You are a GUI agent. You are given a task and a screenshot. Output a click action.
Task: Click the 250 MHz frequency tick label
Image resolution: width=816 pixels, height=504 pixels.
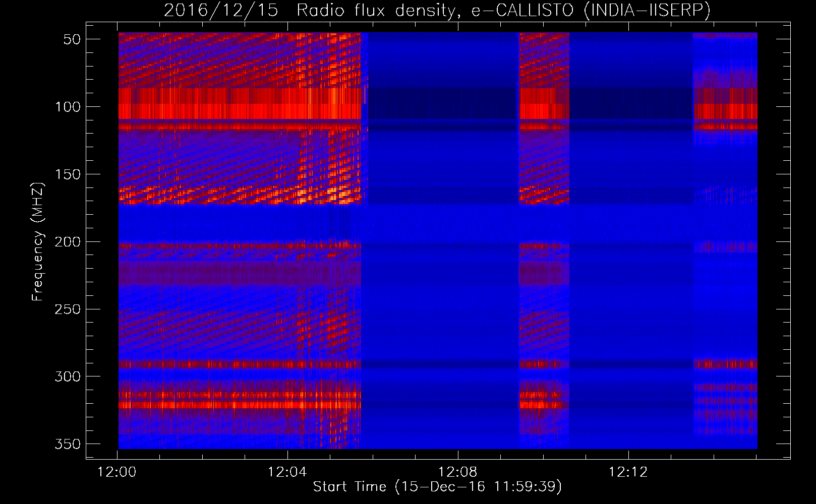coord(68,309)
